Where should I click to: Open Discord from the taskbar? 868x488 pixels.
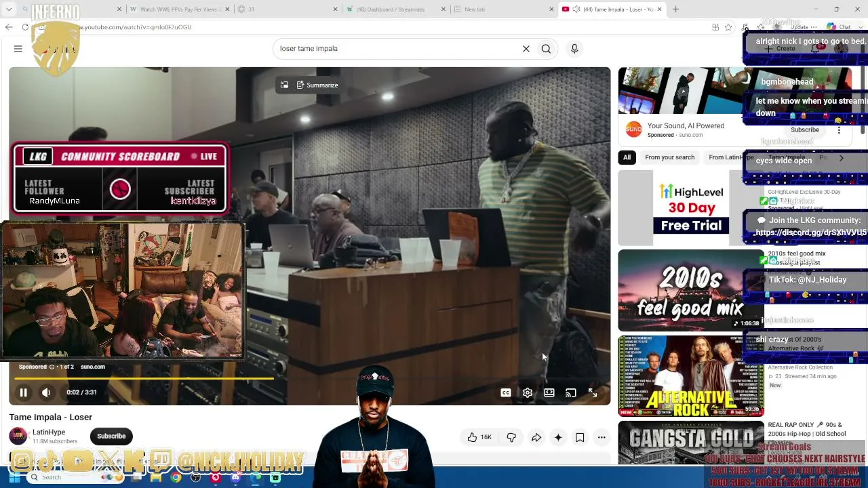(x=235, y=478)
